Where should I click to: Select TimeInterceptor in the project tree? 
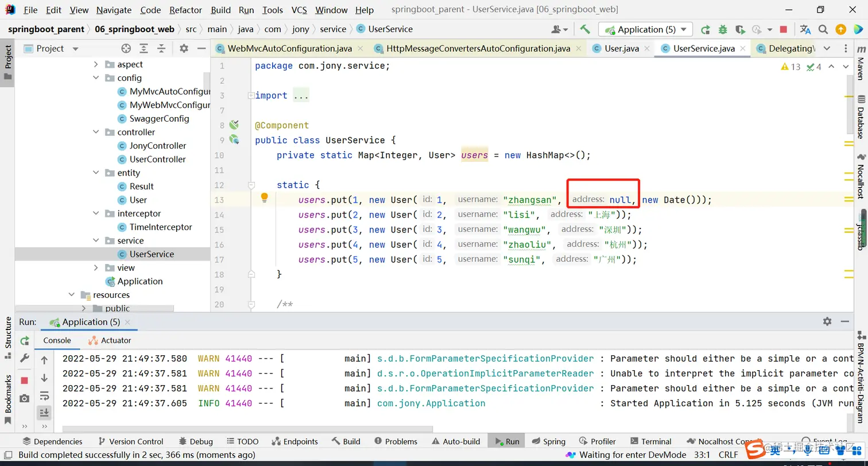161,227
